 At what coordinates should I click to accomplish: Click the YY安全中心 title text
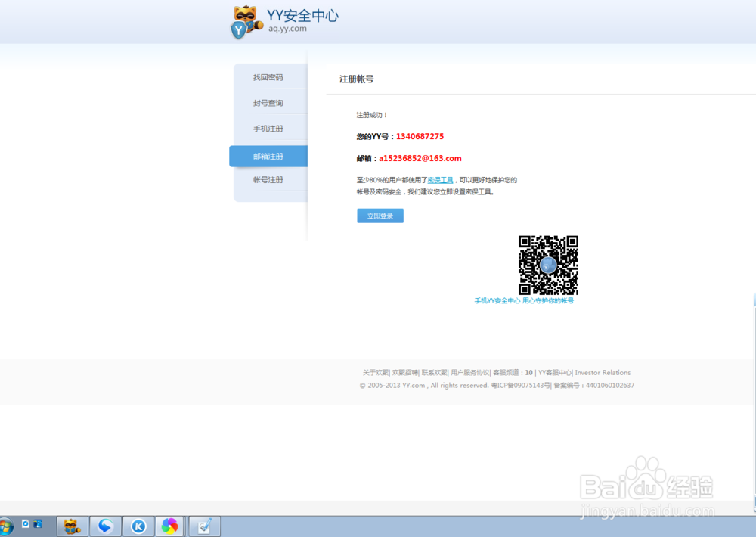pos(303,15)
